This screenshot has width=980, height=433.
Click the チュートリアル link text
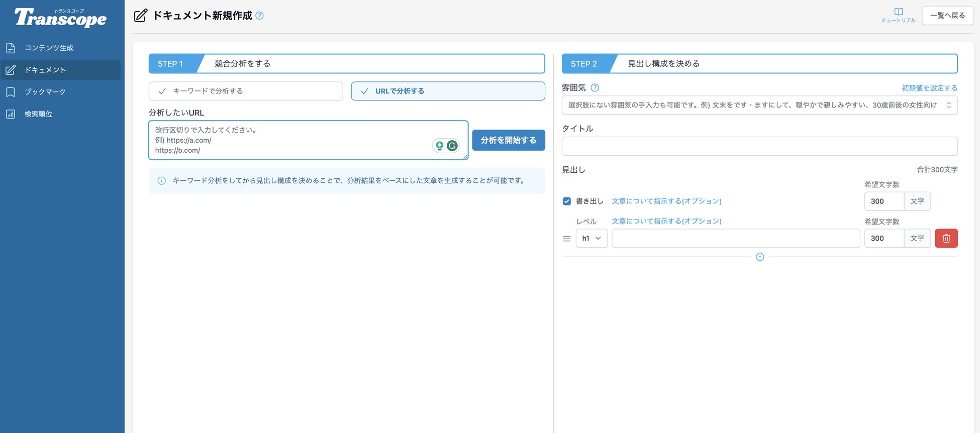[899, 21]
